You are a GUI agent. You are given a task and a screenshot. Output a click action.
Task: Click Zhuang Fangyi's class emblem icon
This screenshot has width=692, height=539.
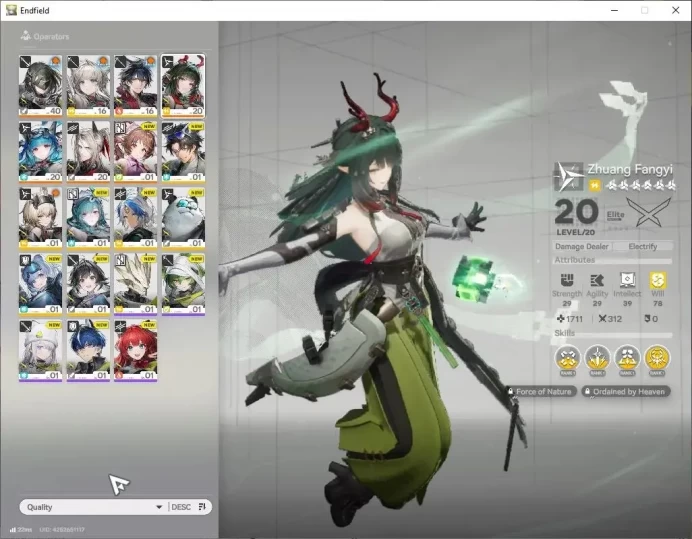tap(569, 177)
